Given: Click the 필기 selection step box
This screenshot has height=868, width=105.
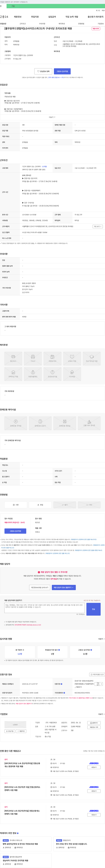Looking at the screenshot, I should (x=65, y=505).
